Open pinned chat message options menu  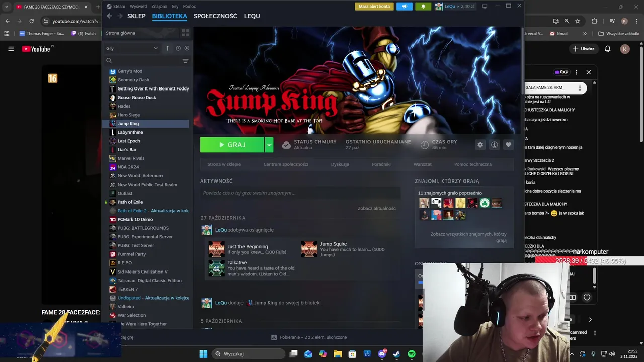(580, 88)
